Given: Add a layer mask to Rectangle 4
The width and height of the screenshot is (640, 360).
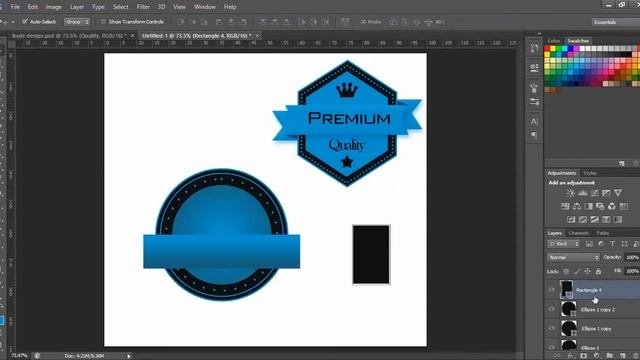Looking at the screenshot, I should (x=583, y=356).
